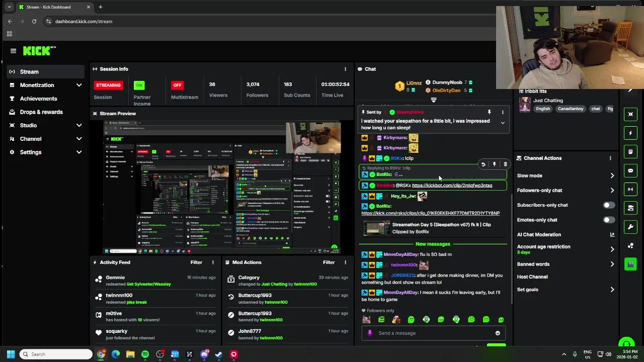The height and width of the screenshot is (362, 644).
Task: Click the Streamathon Day 5 clip thumbnail
Action: [377, 228]
